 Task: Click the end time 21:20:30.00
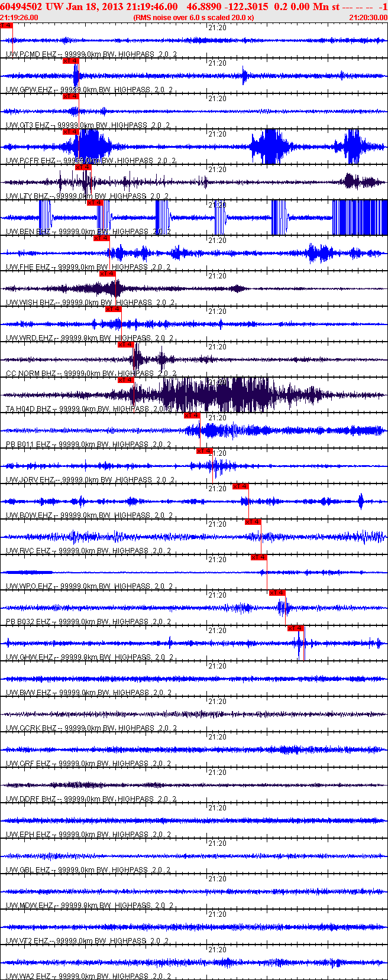point(368,17)
